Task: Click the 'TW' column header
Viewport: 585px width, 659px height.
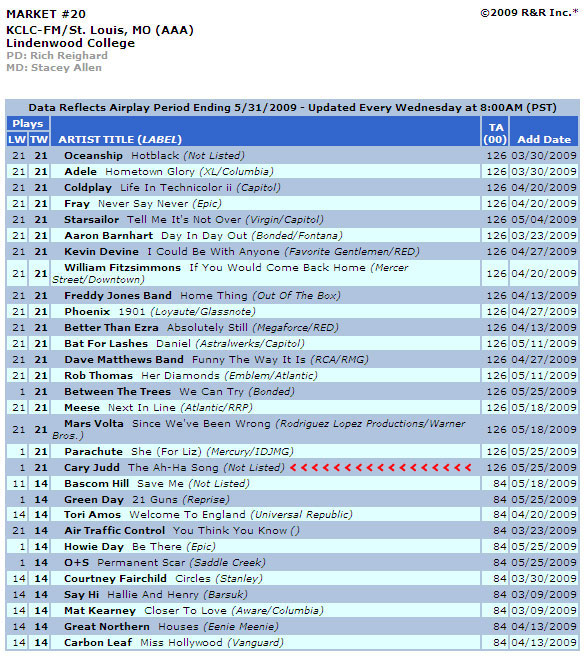Action: tap(39, 139)
